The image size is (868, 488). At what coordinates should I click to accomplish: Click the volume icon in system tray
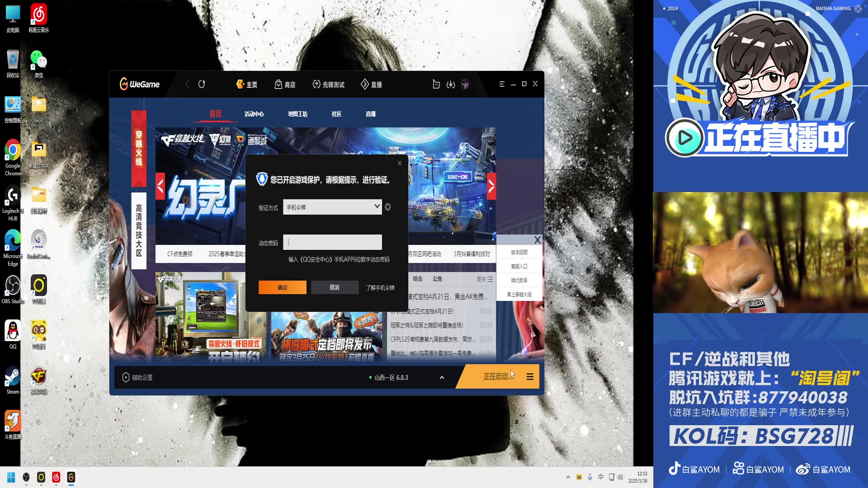[620, 477]
